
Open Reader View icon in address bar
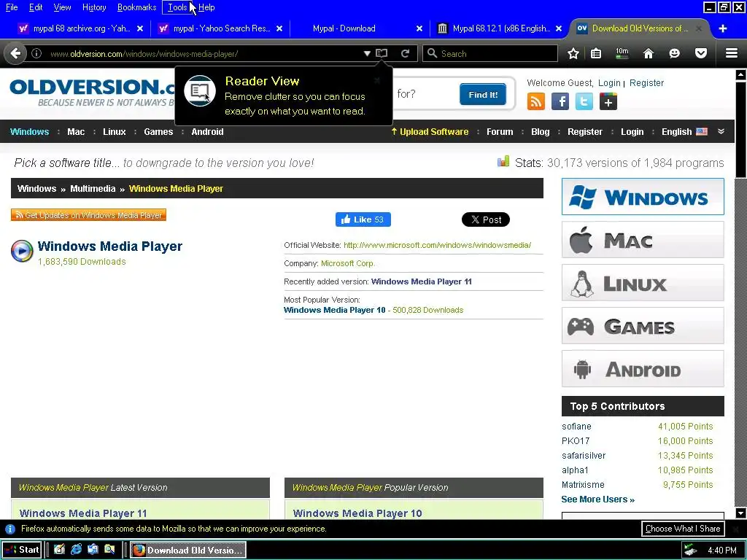[x=382, y=53]
